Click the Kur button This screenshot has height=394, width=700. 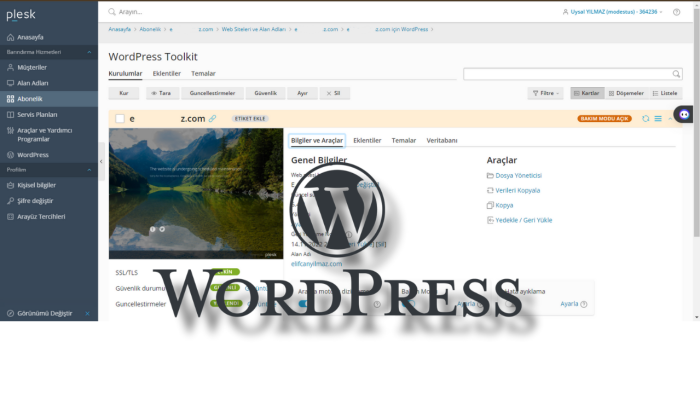[124, 93]
